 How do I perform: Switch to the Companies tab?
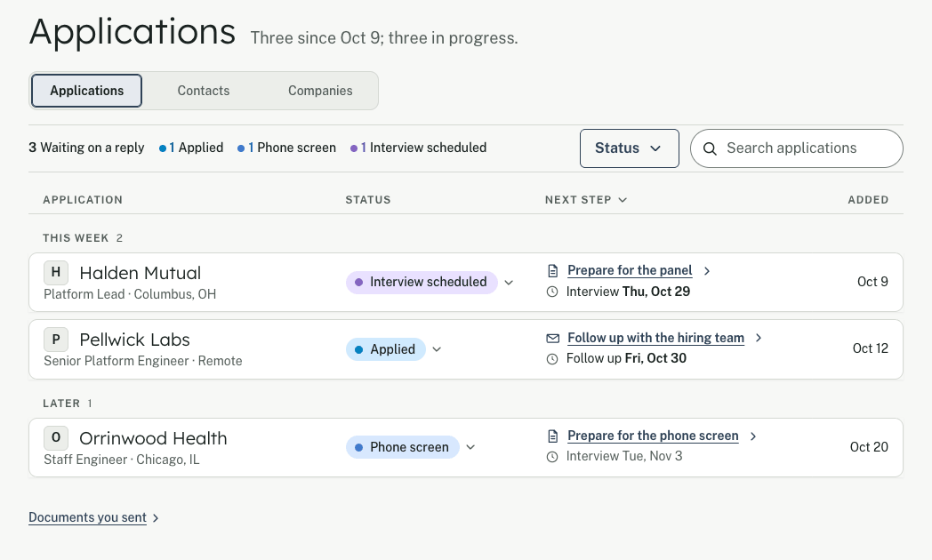tap(320, 91)
